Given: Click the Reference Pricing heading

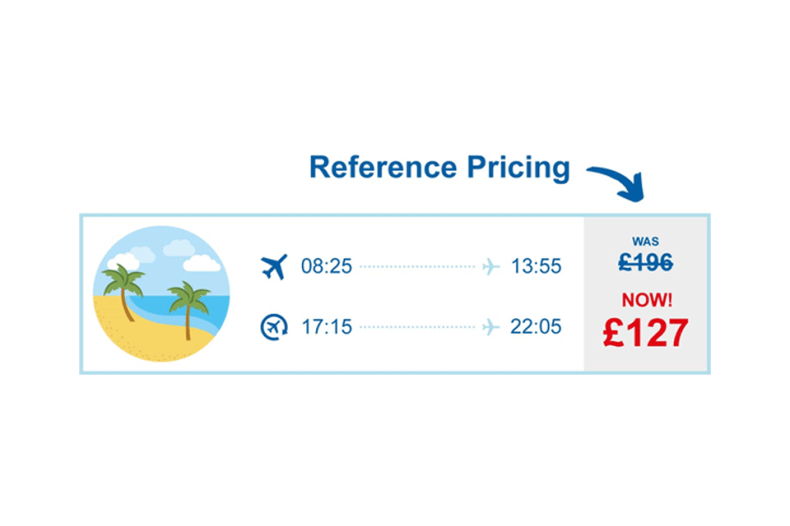Looking at the screenshot, I should click(x=440, y=167).
